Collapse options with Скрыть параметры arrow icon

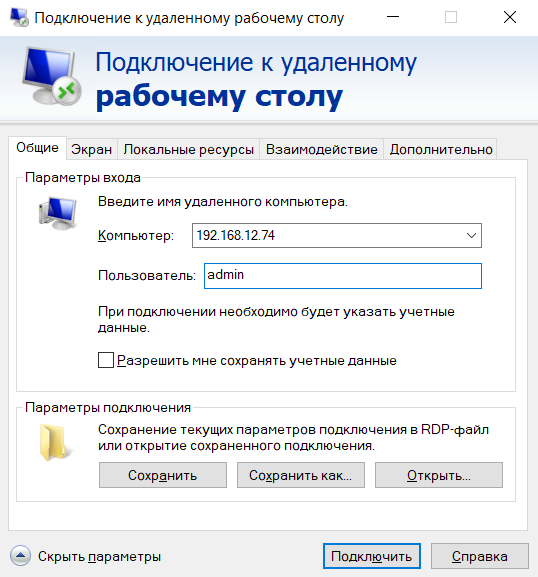pos(20,556)
